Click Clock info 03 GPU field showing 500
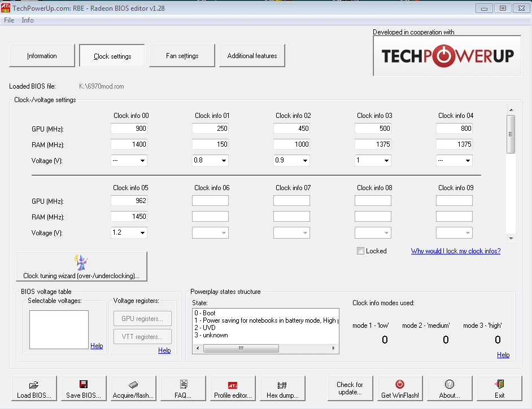 pyautogui.click(x=373, y=129)
